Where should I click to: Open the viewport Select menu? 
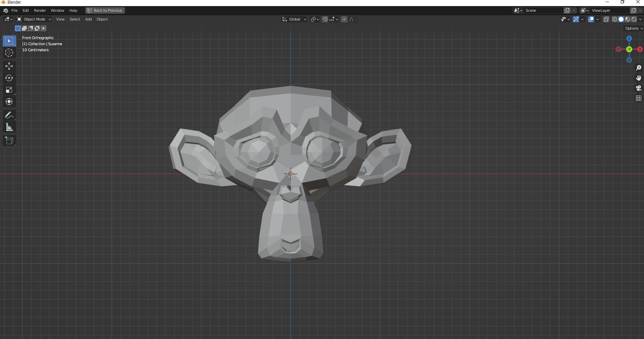pyautogui.click(x=75, y=19)
